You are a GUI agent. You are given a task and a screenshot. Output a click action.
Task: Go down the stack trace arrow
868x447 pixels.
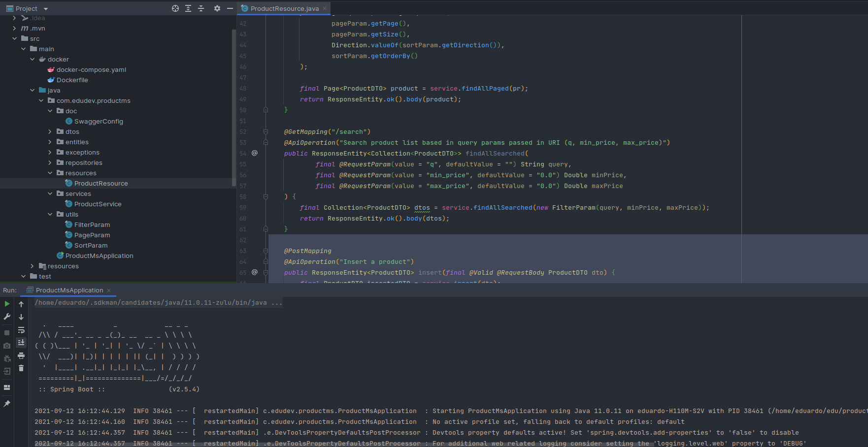point(21,317)
